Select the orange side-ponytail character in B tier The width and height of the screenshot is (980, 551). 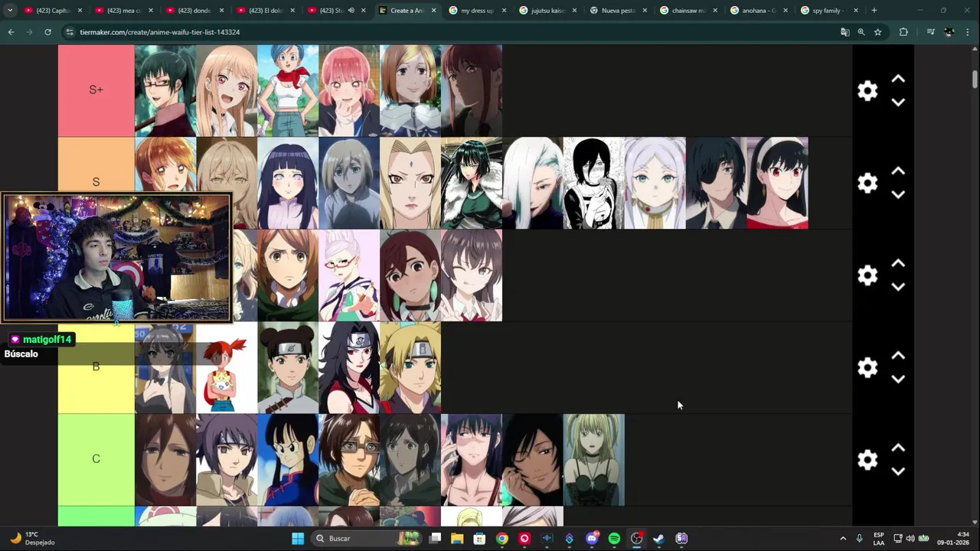(227, 367)
